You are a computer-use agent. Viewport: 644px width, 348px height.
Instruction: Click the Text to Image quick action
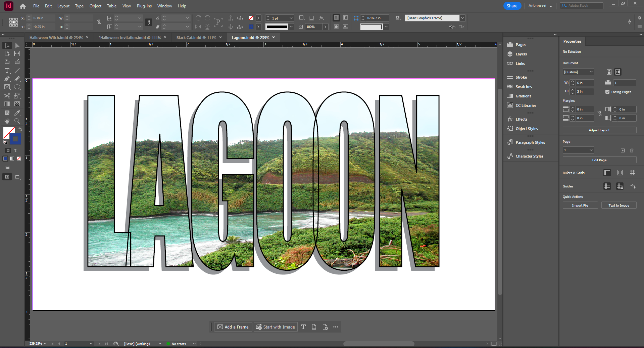pyautogui.click(x=619, y=205)
